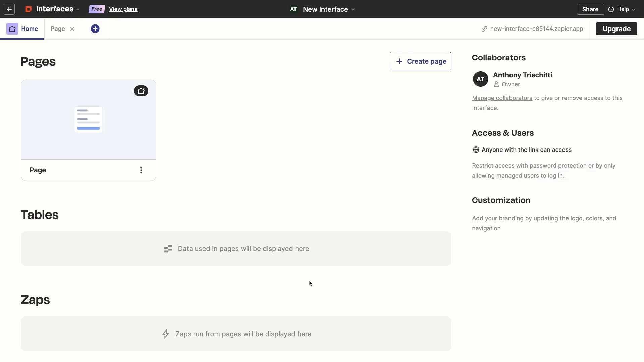This screenshot has width=644, height=362.
Task: Click the Upgrade button
Action: [616, 28]
